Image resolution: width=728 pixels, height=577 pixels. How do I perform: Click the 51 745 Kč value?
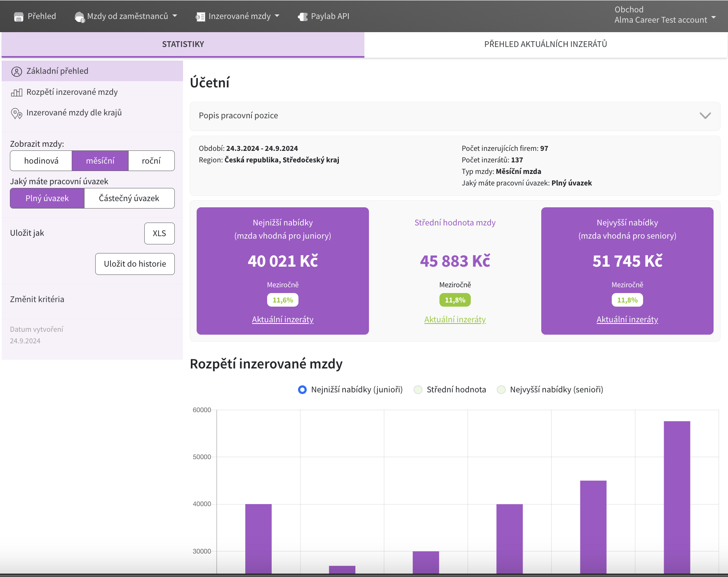[x=627, y=261]
